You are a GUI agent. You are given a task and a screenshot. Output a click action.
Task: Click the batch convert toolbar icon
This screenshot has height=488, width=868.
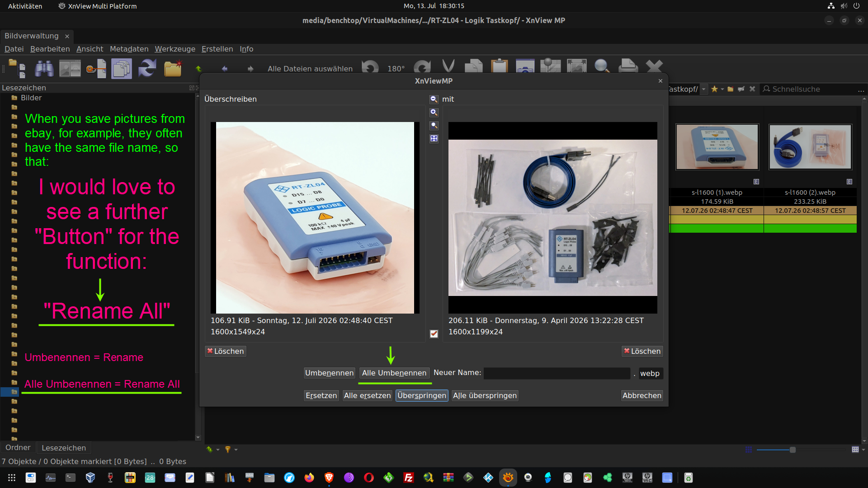coord(122,69)
